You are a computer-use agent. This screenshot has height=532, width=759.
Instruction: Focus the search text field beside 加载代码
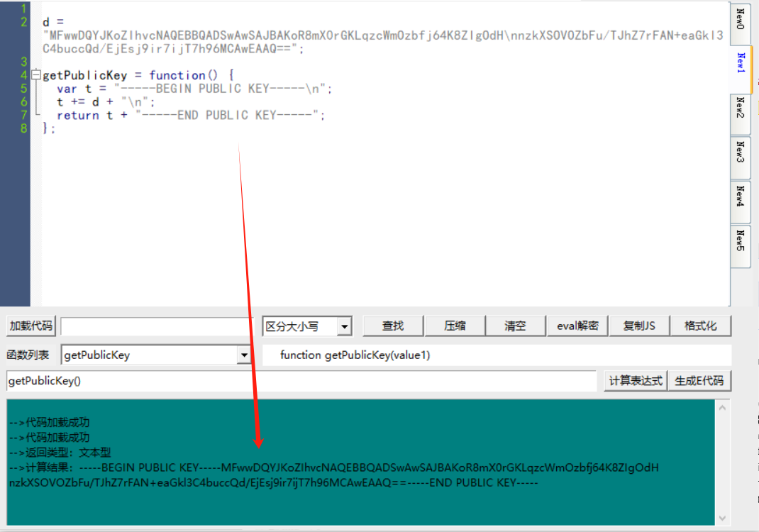[x=157, y=327]
